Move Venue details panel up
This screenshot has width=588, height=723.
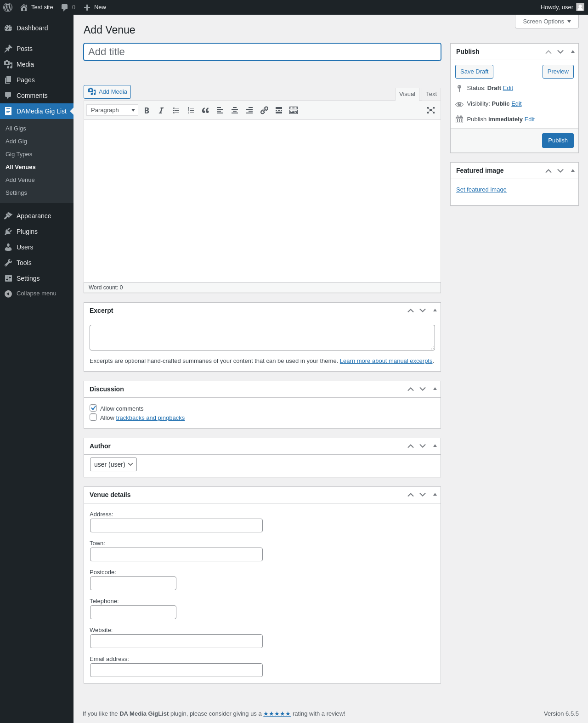click(x=411, y=495)
